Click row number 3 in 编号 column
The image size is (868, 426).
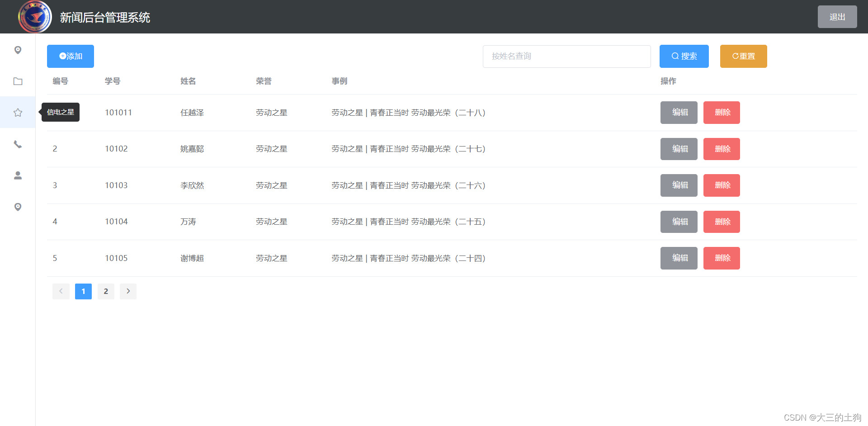click(x=55, y=185)
